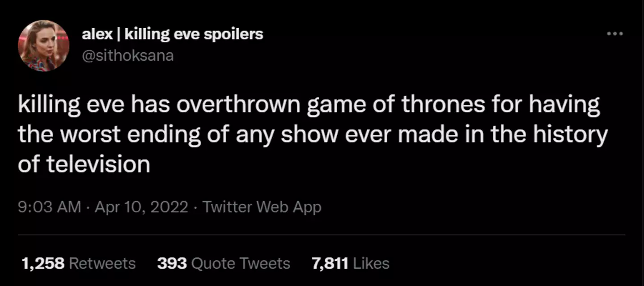The height and width of the screenshot is (286, 644).
Task: Click the 9:03 AM timestamp
Action: [50, 207]
